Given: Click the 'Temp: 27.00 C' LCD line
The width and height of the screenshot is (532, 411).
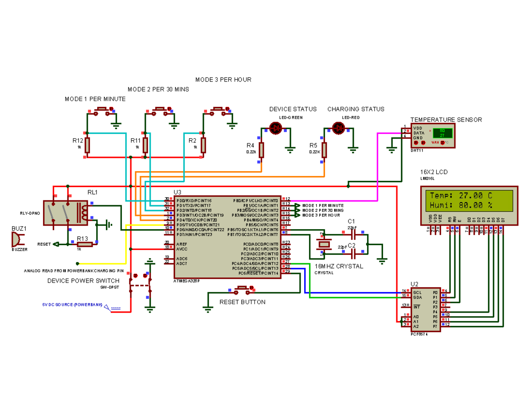Looking at the screenshot, I should [461, 196].
